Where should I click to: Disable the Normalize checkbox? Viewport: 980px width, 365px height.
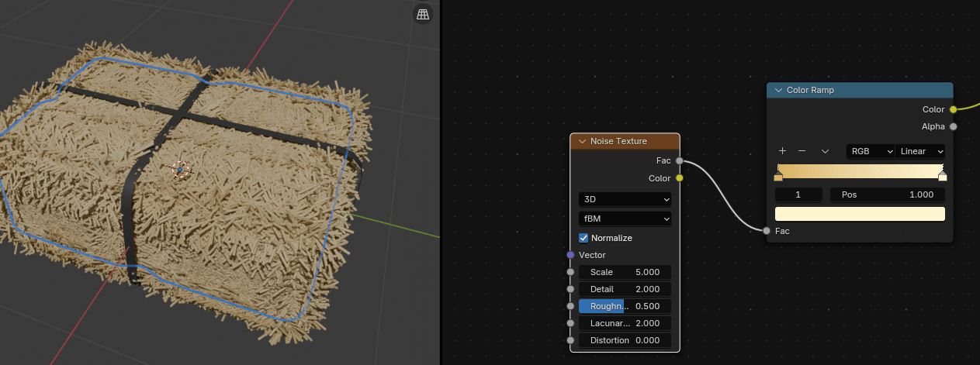point(584,238)
